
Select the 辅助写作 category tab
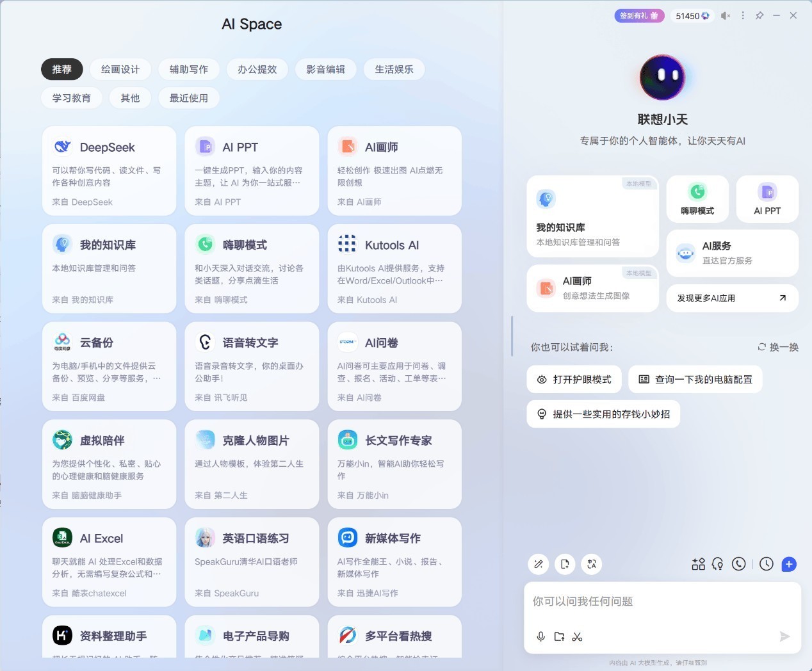coord(189,69)
